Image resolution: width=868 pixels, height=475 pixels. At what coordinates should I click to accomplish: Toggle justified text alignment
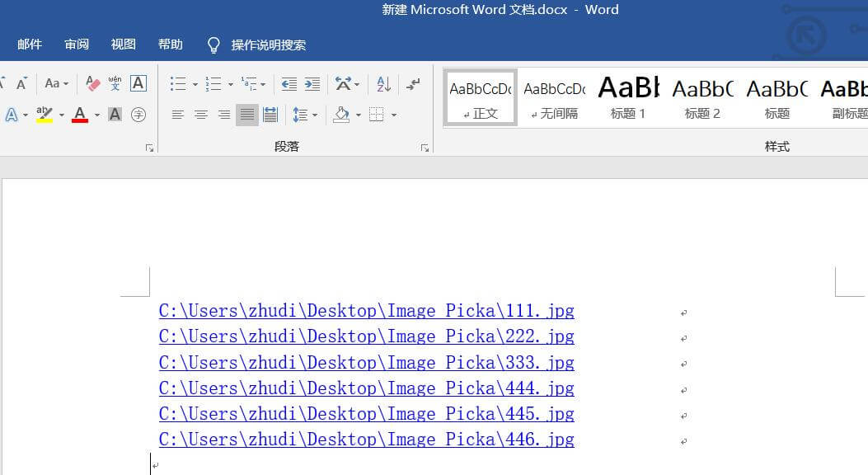pyautogui.click(x=246, y=115)
